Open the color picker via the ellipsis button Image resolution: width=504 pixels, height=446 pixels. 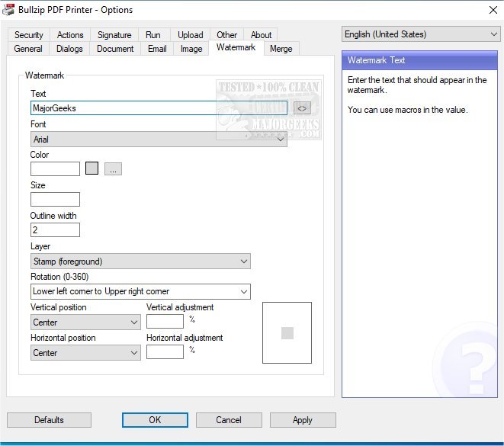tap(113, 169)
